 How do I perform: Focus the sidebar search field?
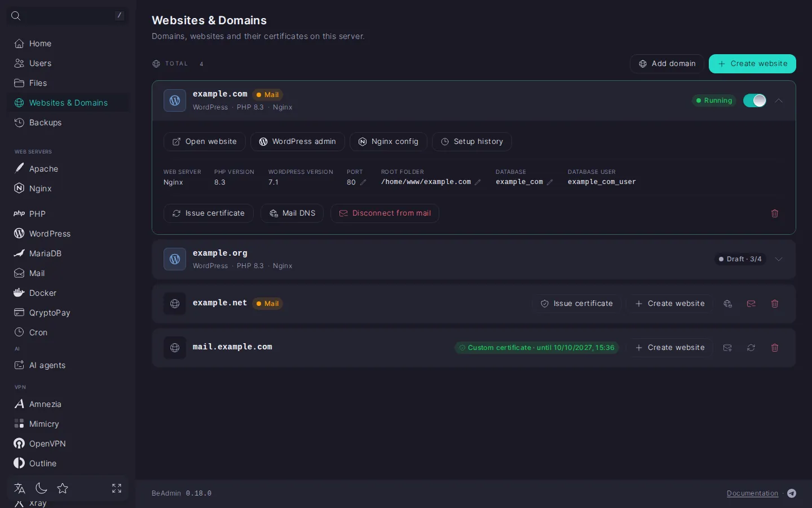click(67, 16)
